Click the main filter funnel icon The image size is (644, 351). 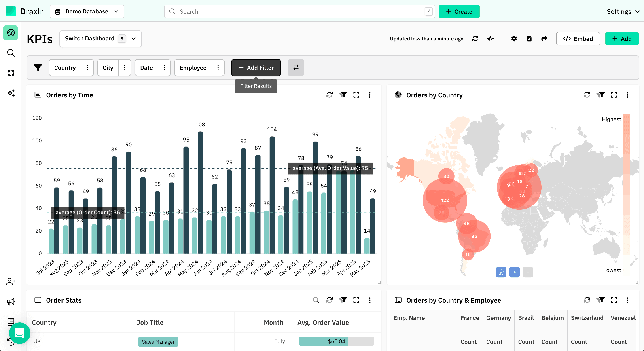pos(38,68)
